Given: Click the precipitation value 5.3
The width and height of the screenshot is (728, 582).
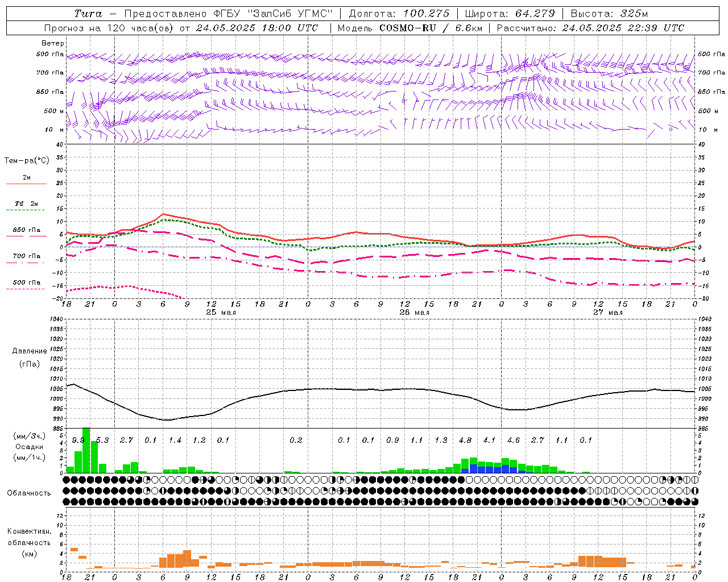Looking at the screenshot, I should 102,440.
